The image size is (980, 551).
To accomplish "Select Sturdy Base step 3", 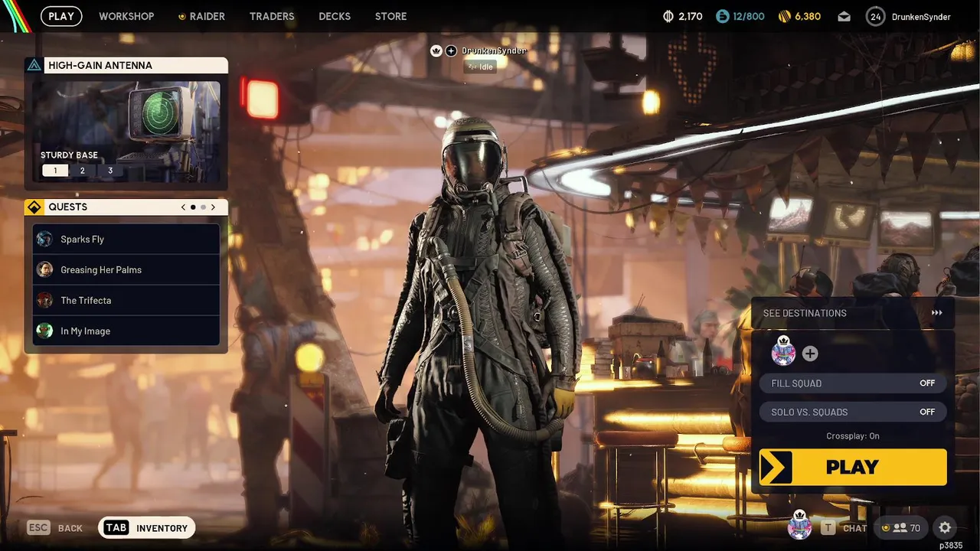I will click(x=110, y=171).
